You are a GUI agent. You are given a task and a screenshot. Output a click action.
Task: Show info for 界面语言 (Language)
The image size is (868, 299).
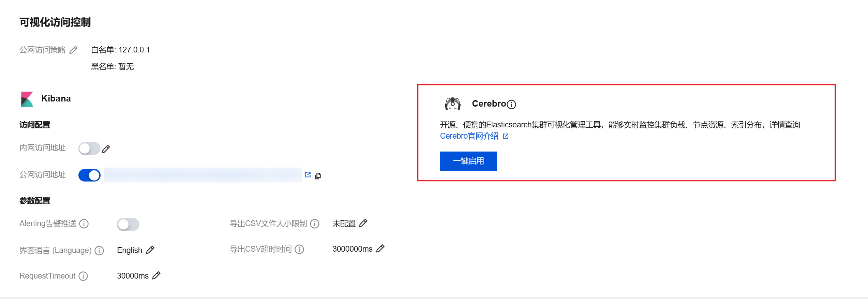99,251
